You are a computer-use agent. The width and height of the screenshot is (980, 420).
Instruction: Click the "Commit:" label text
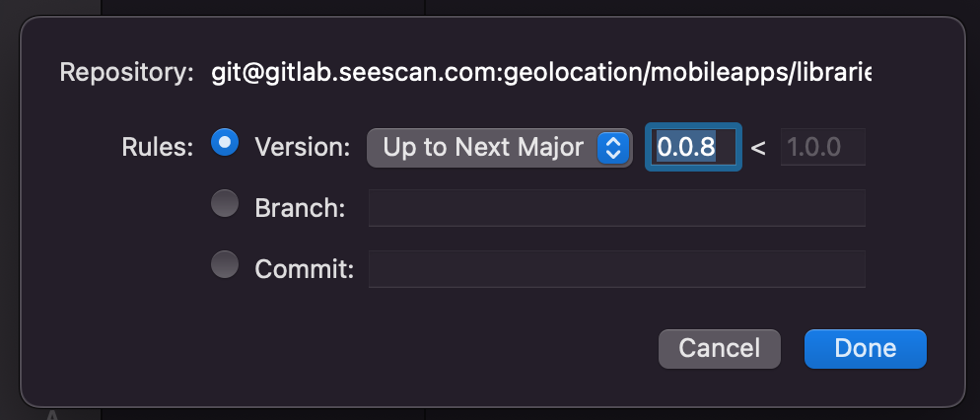tap(304, 268)
